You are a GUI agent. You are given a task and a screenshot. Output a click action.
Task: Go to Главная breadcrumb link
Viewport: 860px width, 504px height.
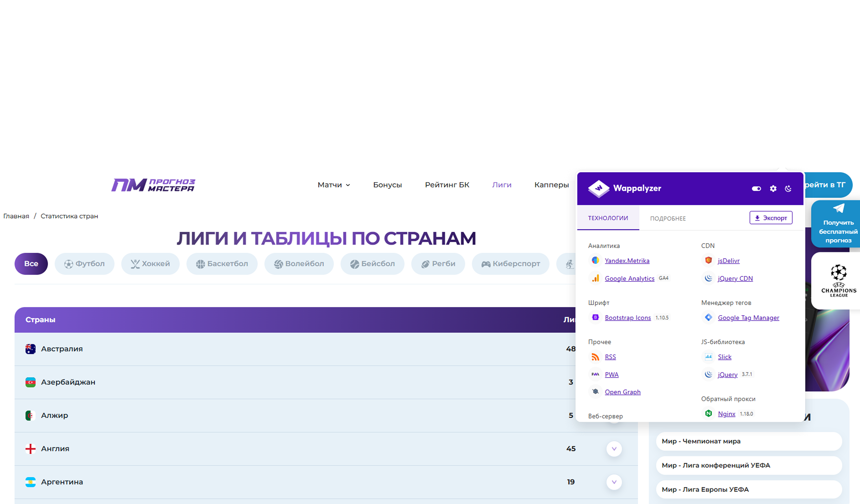point(16,216)
